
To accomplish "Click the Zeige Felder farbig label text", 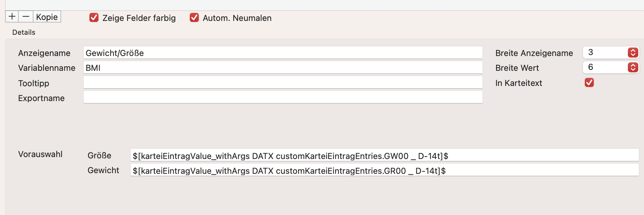I will [x=139, y=18].
